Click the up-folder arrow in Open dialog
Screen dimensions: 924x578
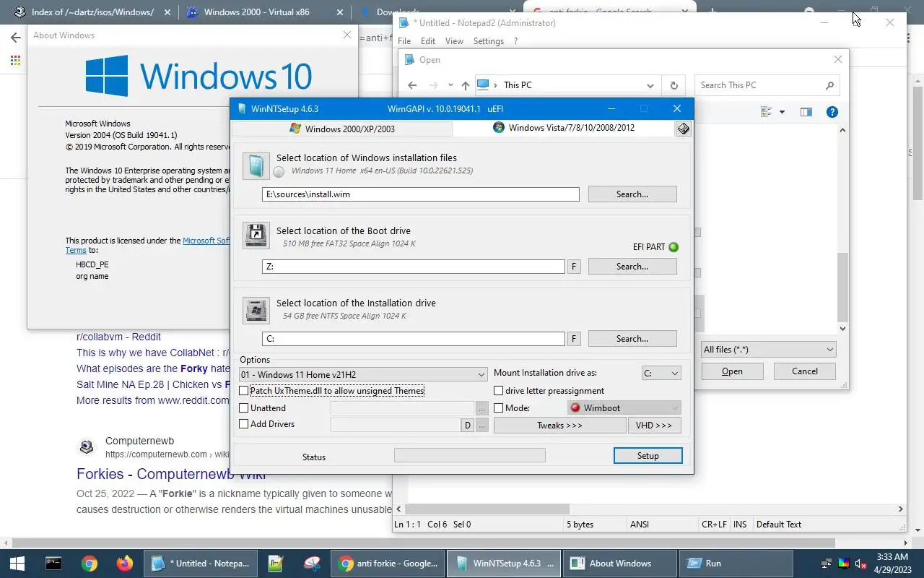tap(465, 85)
